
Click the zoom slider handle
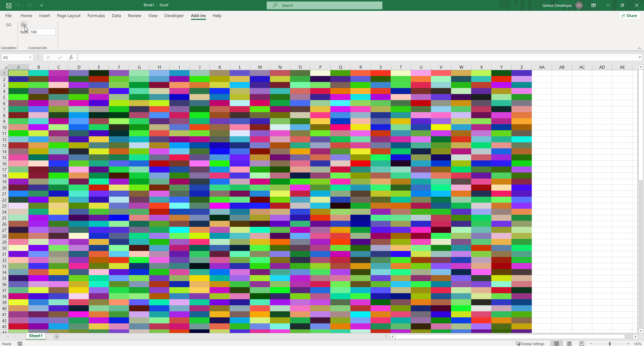[x=610, y=343]
